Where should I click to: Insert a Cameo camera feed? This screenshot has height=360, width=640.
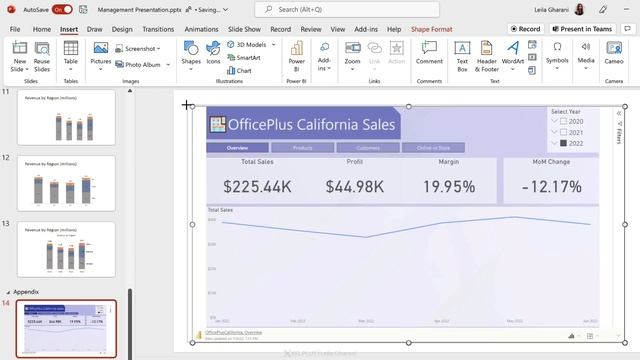(x=614, y=53)
